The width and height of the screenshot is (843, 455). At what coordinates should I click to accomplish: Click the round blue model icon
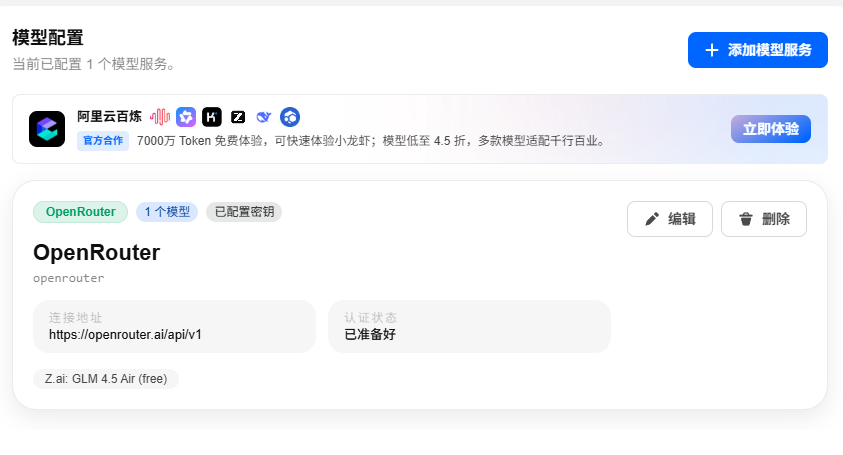[x=290, y=117]
